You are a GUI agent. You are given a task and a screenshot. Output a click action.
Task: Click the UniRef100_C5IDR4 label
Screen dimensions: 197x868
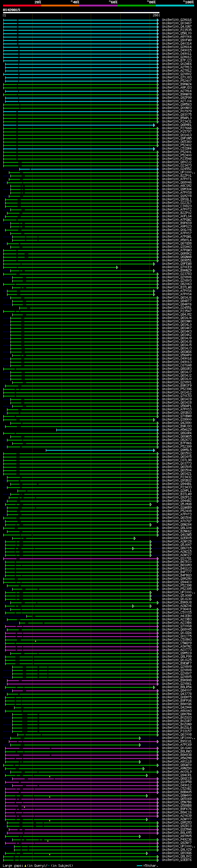(177, 149)
